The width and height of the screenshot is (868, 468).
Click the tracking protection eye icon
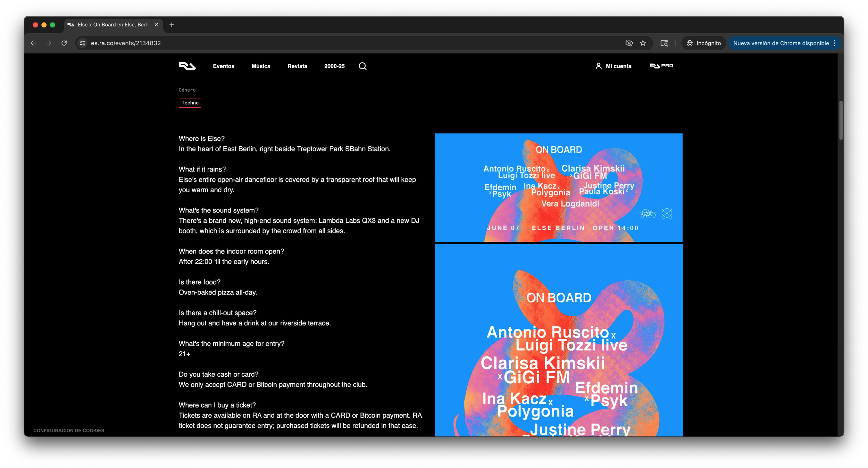629,43
